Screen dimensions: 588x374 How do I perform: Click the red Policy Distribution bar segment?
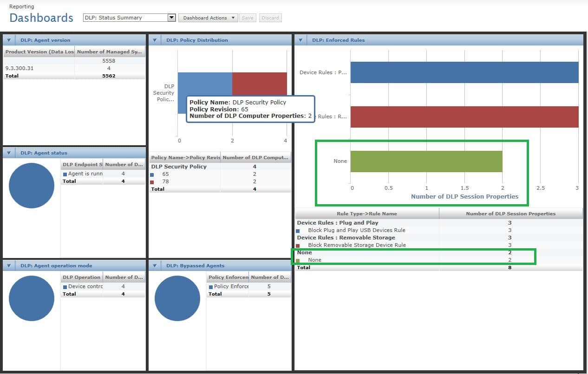click(x=260, y=84)
